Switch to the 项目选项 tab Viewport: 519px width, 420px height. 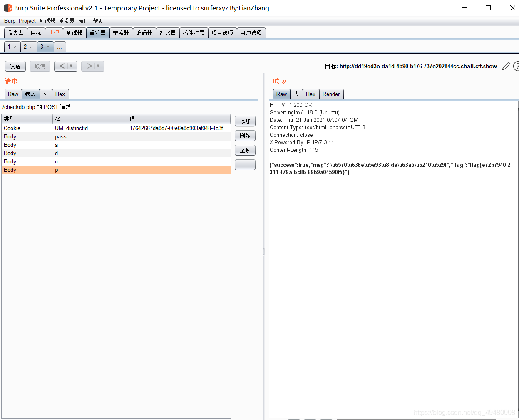tap(222, 33)
